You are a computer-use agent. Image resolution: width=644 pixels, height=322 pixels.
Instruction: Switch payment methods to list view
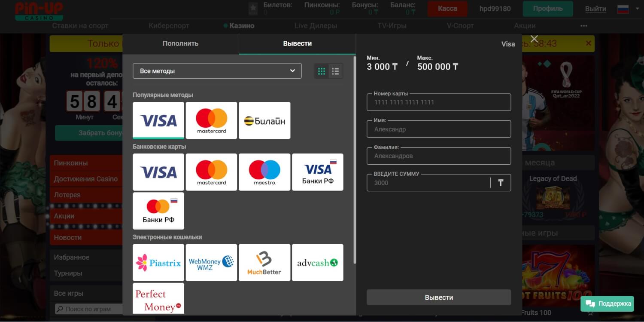tap(335, 71)
